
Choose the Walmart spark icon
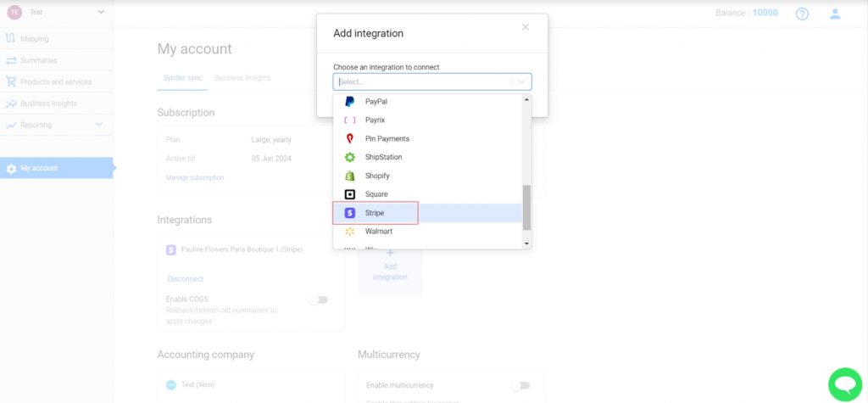(349, 231)
